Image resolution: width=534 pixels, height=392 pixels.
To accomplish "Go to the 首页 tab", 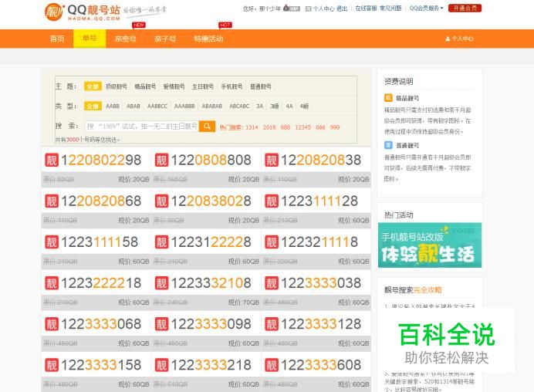I will (57, 39).
